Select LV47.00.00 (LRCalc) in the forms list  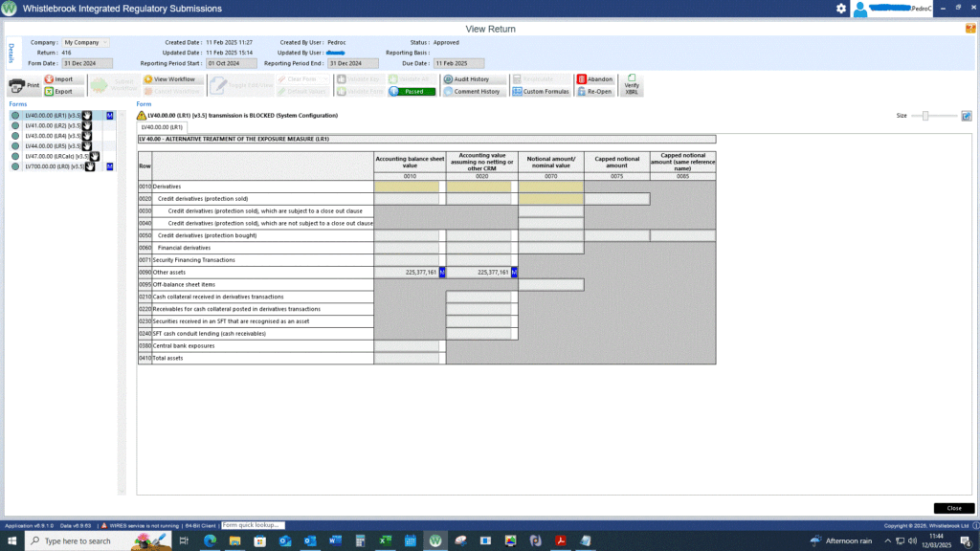tap(57, 156)
